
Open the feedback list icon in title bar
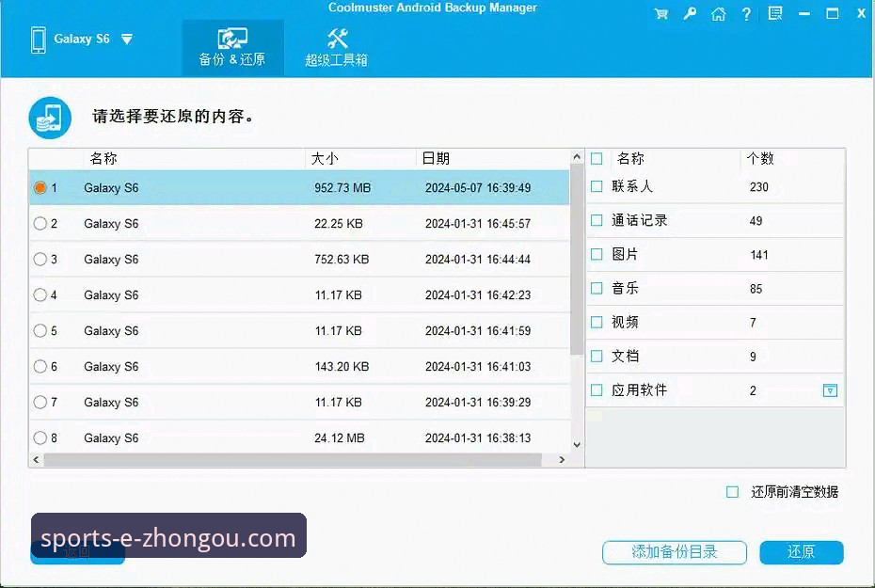pyautogui.click(x=775, y=13)
